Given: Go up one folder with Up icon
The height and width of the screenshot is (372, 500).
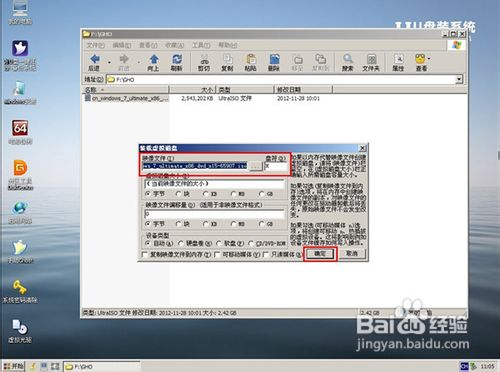Looking at the screenshot, I should point(154,59).
